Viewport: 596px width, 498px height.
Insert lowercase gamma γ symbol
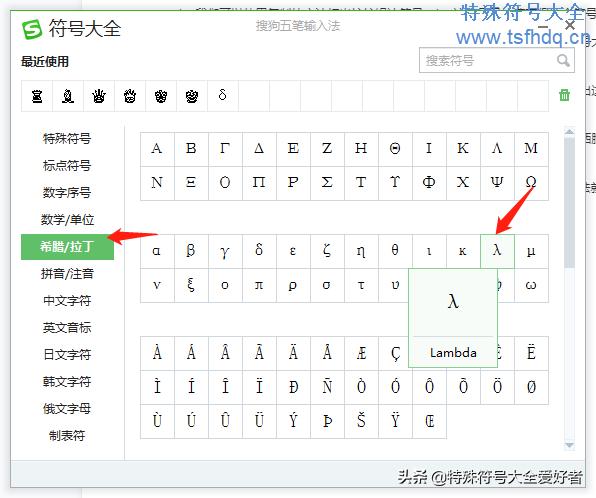[x=225, y=251]
